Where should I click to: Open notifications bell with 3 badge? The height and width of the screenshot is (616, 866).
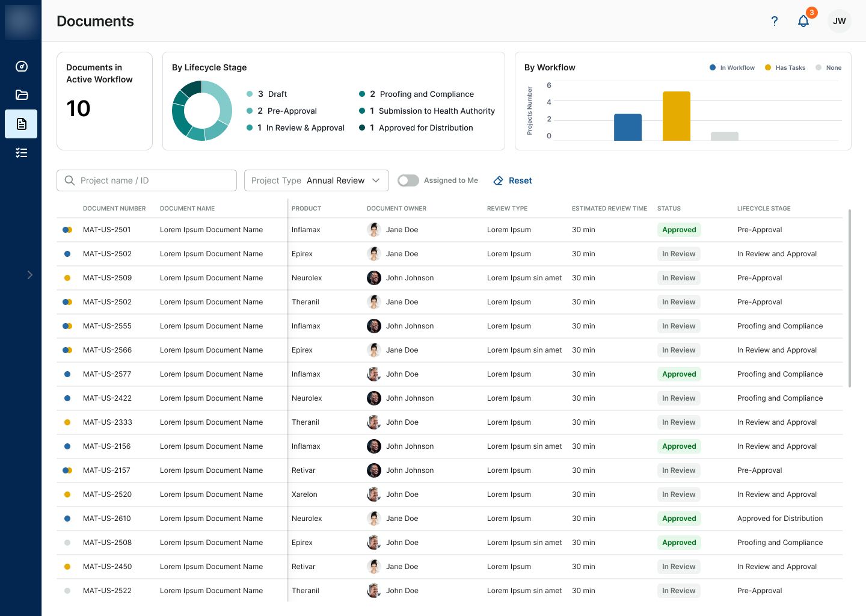[x=804, y=21]
